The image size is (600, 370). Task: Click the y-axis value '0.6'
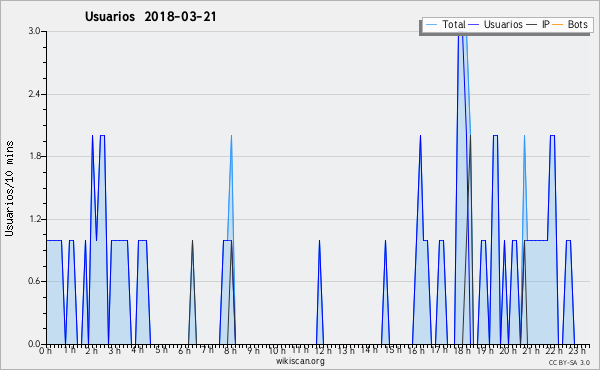[34, 281]
